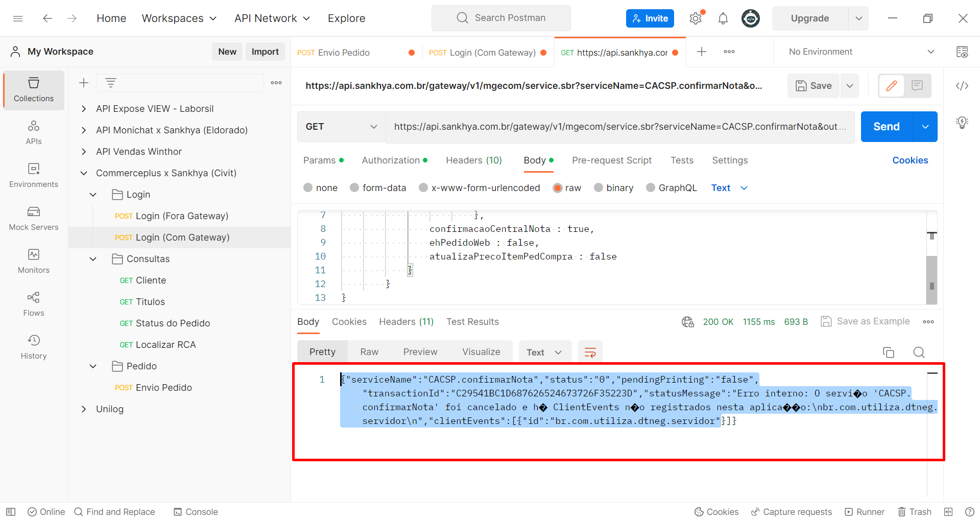The width and height of the screenshot is (980, 520).
Task: Toggle word wrap in response viewer
Action: click(x=590, y=352)
